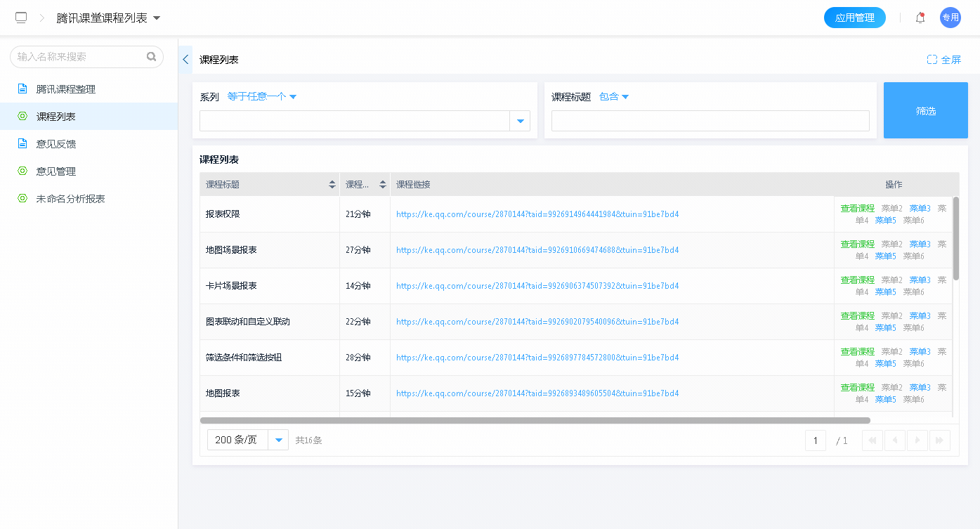980x529 pixels.
Task: Click the horizontal scrollbar under the table
Action: tap(535, 421)
